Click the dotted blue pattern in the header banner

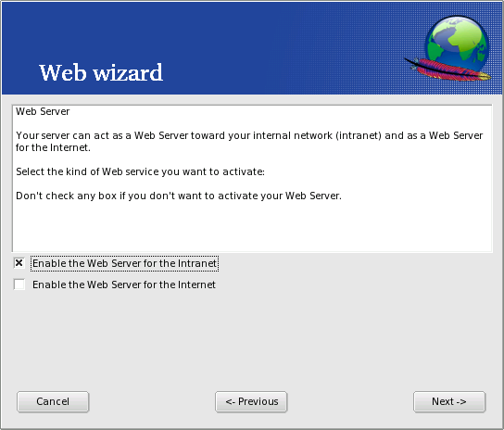(x=354, y=48)
